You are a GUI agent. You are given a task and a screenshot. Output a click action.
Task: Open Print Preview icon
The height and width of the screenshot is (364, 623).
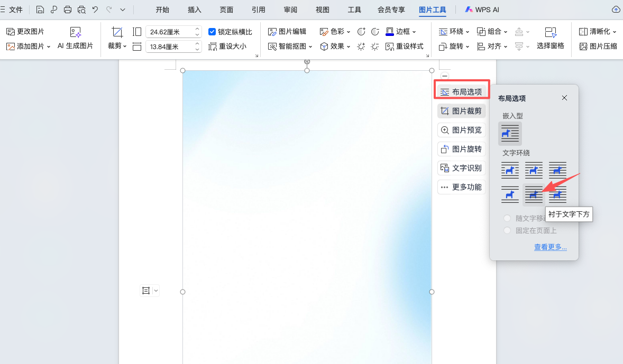tap(81, 10)
